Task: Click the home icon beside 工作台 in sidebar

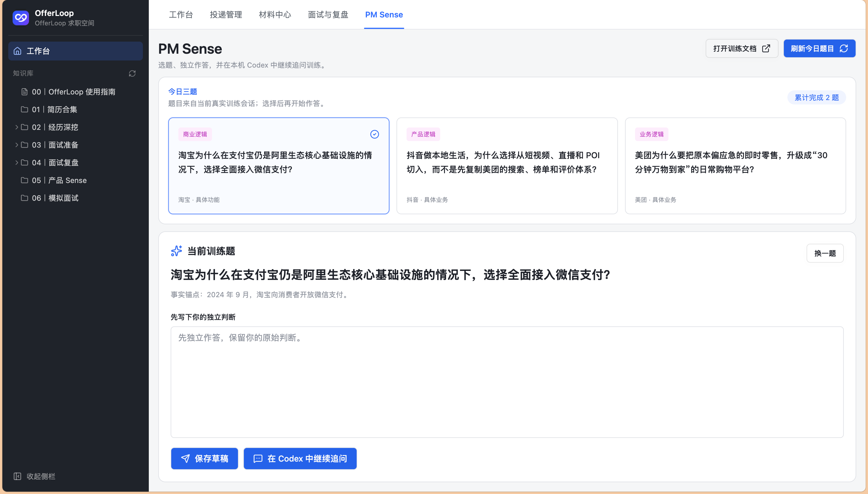Action: 17,51
